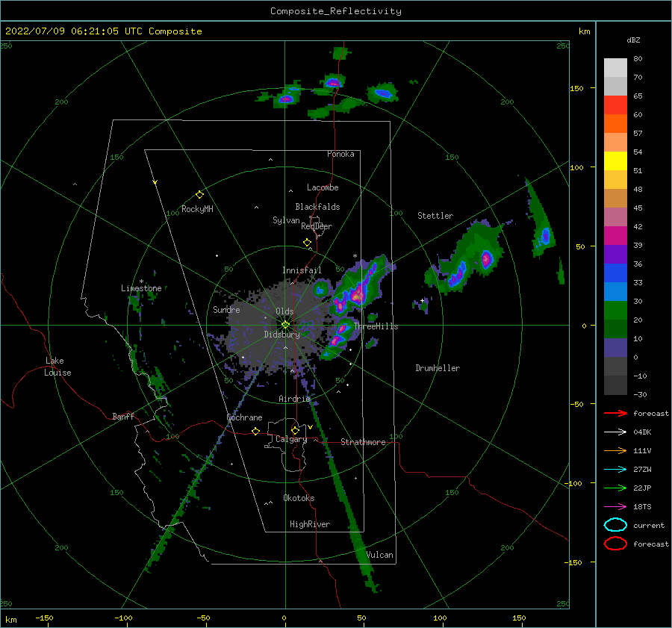Click the red forecast ellipse icon
This screenshot has height=628, width=672.
pyautogui.click(x=615, y=544)
